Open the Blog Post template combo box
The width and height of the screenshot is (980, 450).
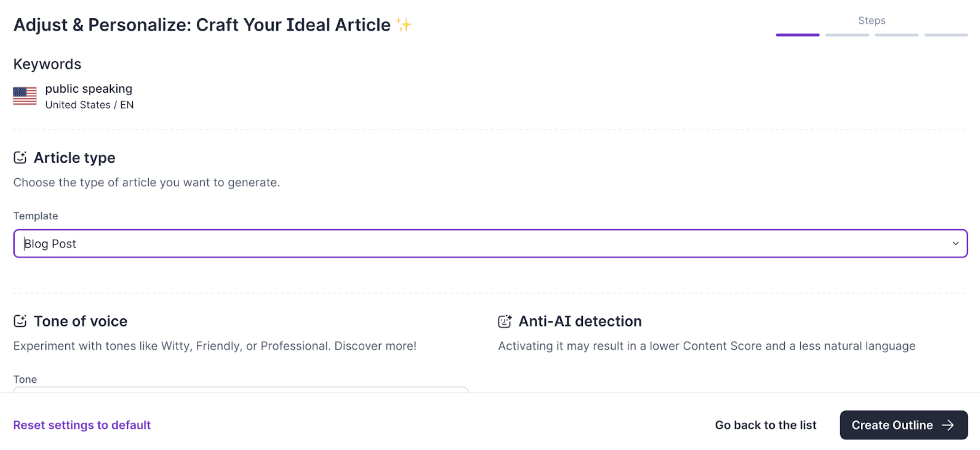[490, 243]
